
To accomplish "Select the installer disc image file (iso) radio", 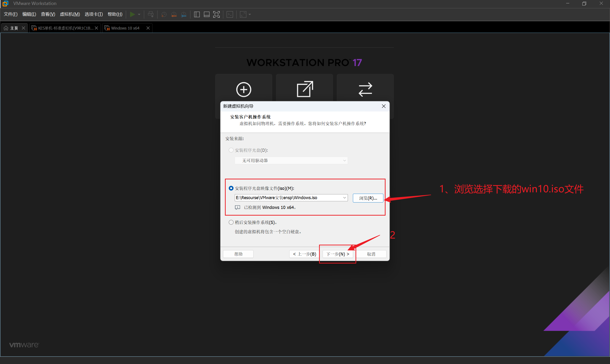I will (x=231, y=188).
